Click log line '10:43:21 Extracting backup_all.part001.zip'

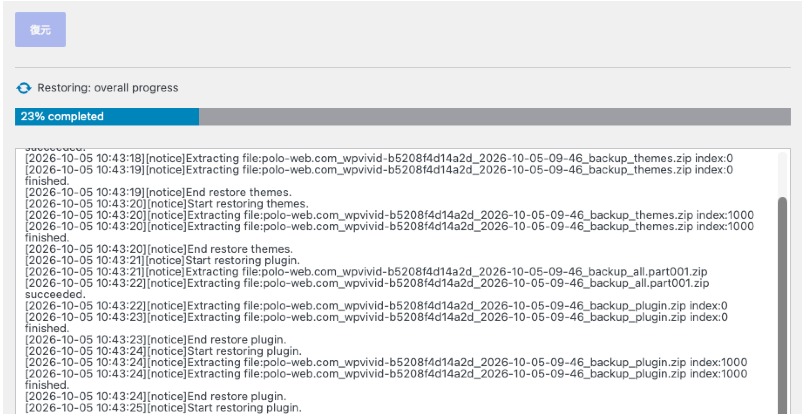point(367,272)
